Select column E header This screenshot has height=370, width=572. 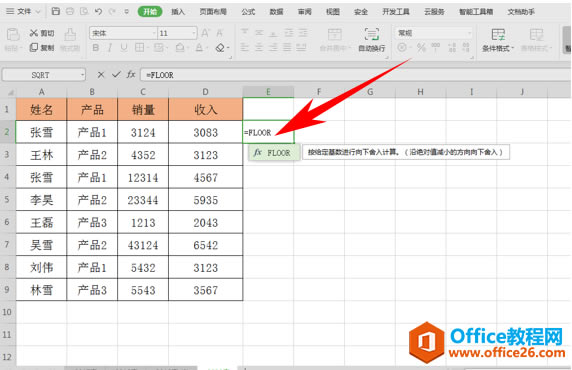pyautogui.click(x=268, y=92)
